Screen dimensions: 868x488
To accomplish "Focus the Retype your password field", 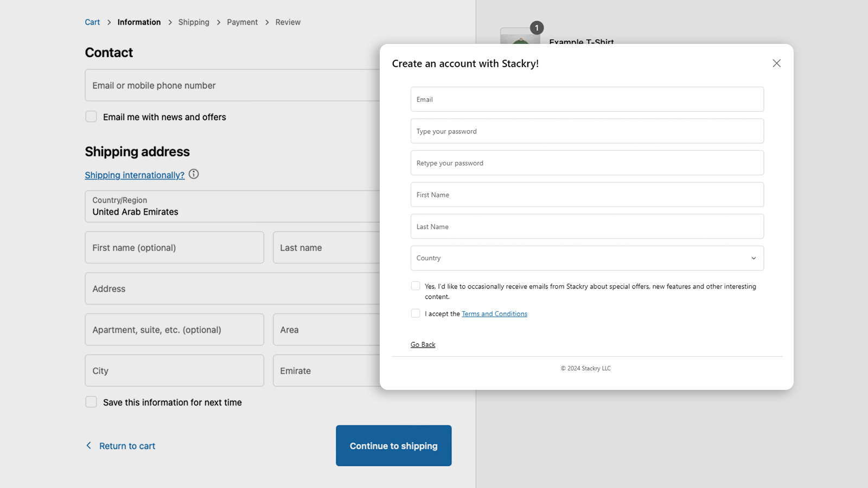I will pos(587,163).
